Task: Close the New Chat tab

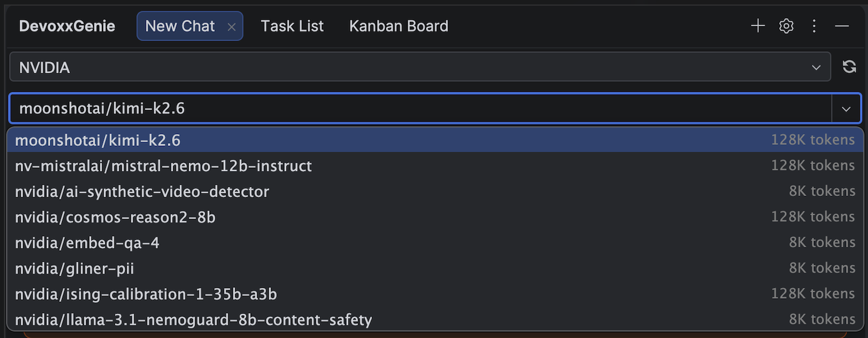Action: tap(231, 26)
